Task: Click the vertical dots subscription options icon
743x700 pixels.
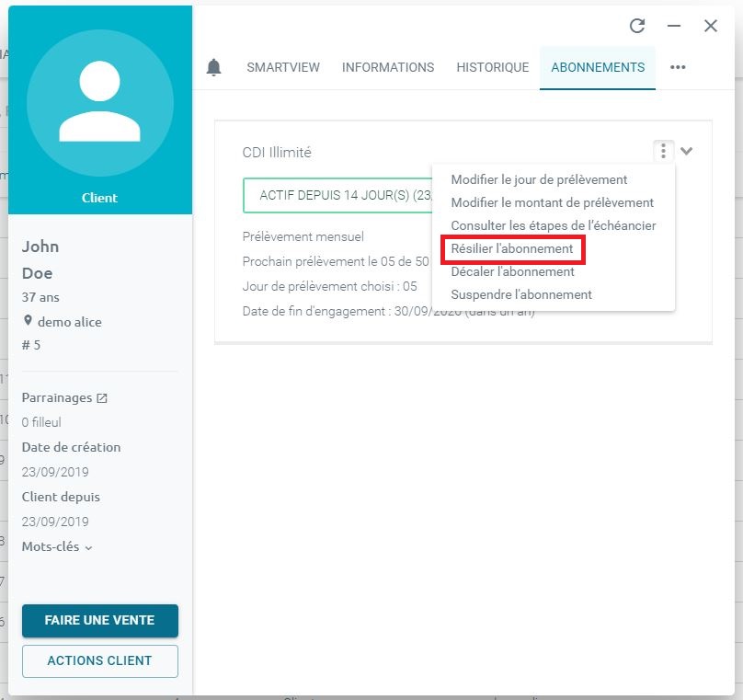Action: 662,151
